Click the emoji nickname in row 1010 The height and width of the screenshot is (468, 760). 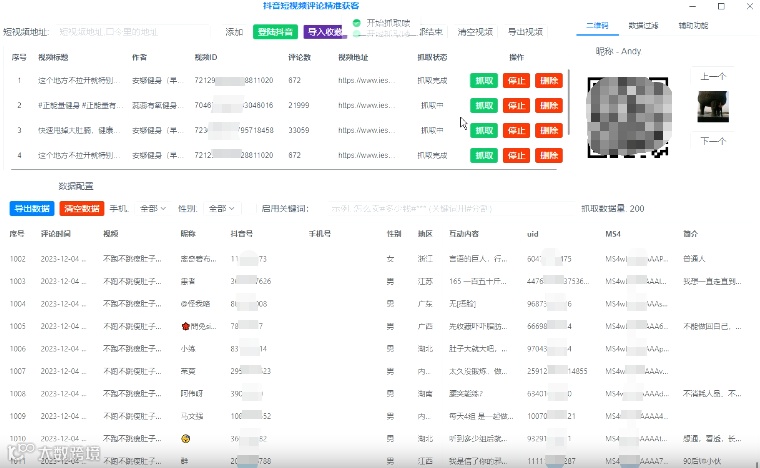tap(185, 438)
